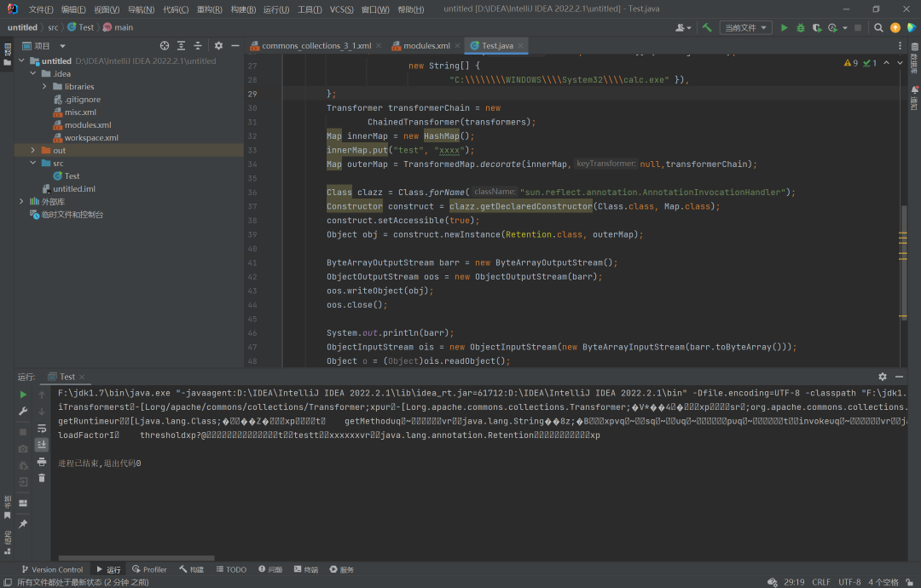Open the VCS menu

point(341,9)
